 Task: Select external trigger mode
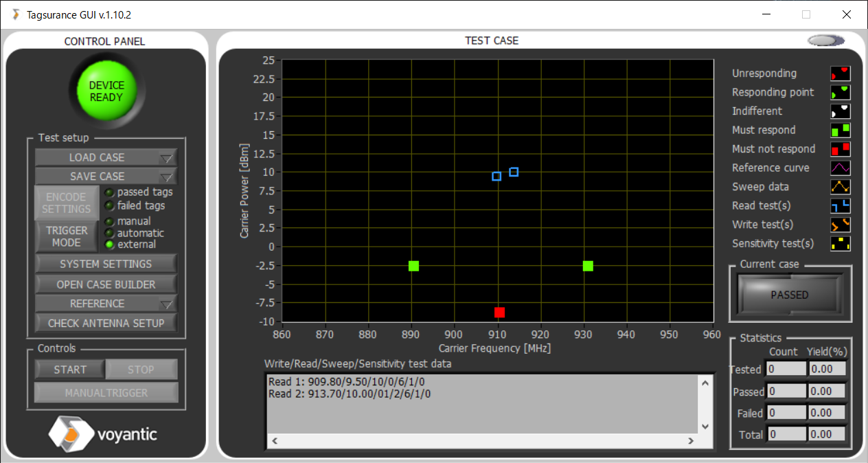pyautogui.click(x=108, y=245)
